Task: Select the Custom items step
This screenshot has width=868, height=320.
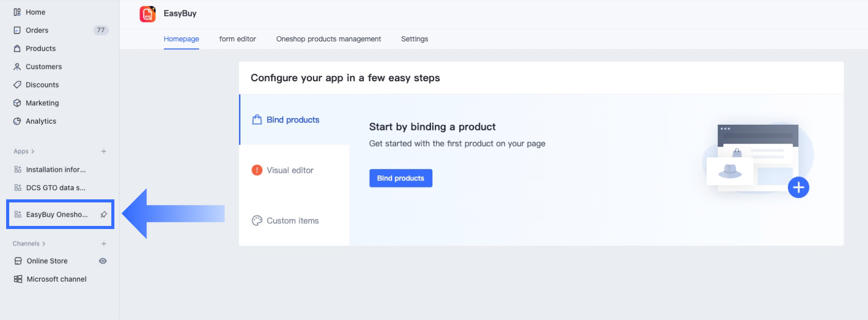Action: [x=292, y=221]
